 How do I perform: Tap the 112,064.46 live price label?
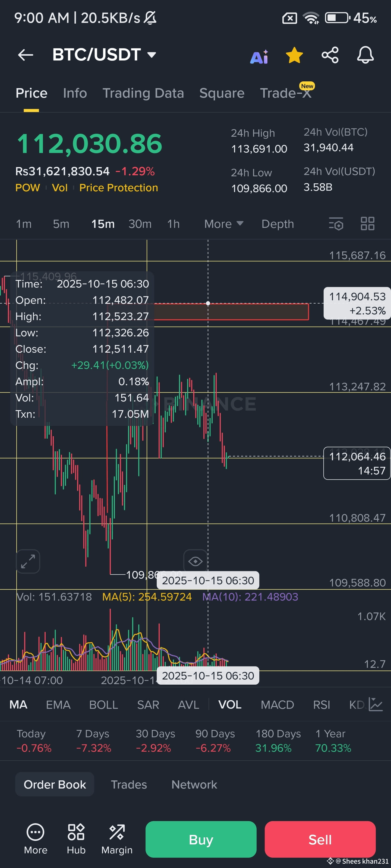click(357, 463)
